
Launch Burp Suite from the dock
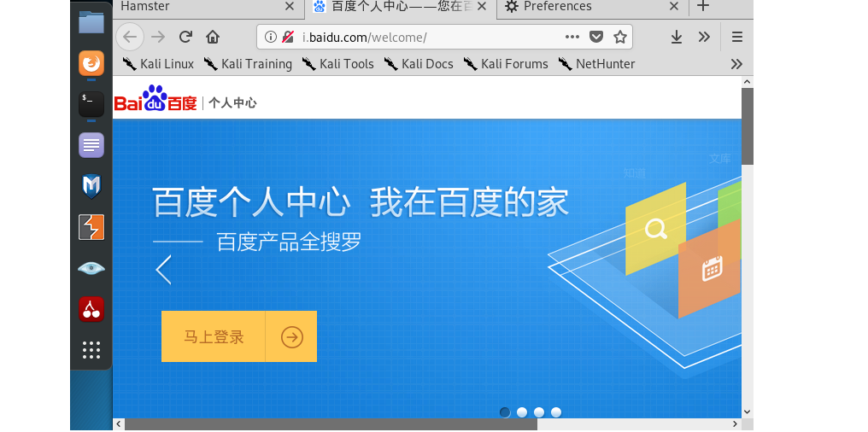click(91, 227)
